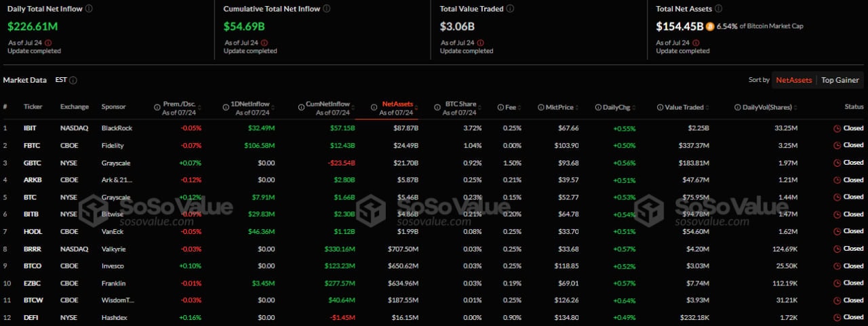Click Valkyrie sponsor name

tap(113, 249)
